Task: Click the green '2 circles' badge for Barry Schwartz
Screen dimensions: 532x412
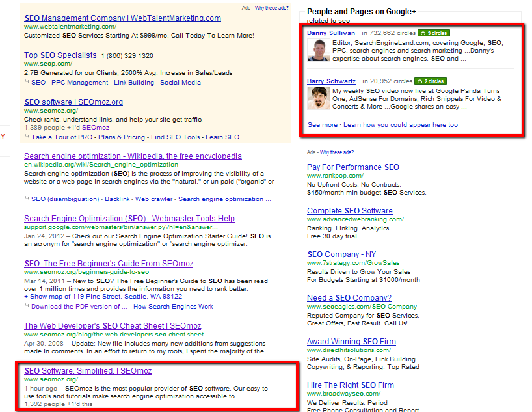Action: [431, 81]
